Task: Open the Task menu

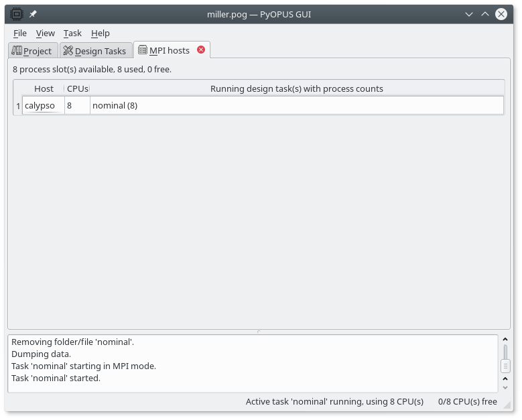Action: pos(72,33)
